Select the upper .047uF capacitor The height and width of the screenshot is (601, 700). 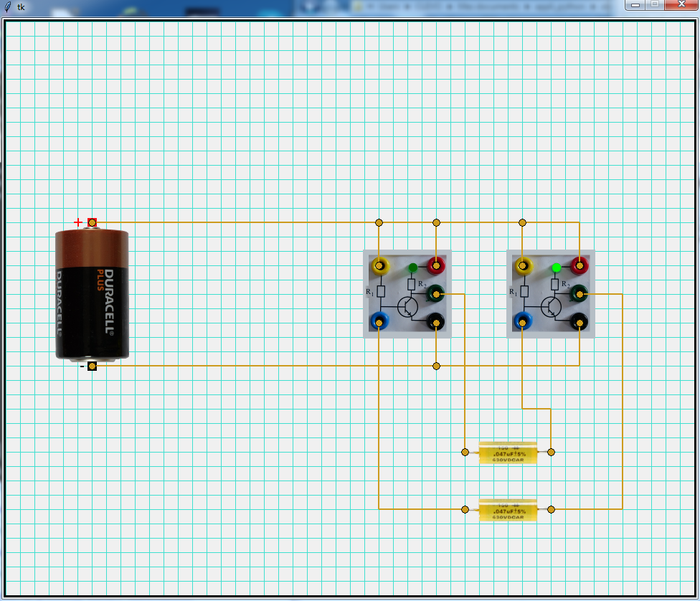coord(508,453)
